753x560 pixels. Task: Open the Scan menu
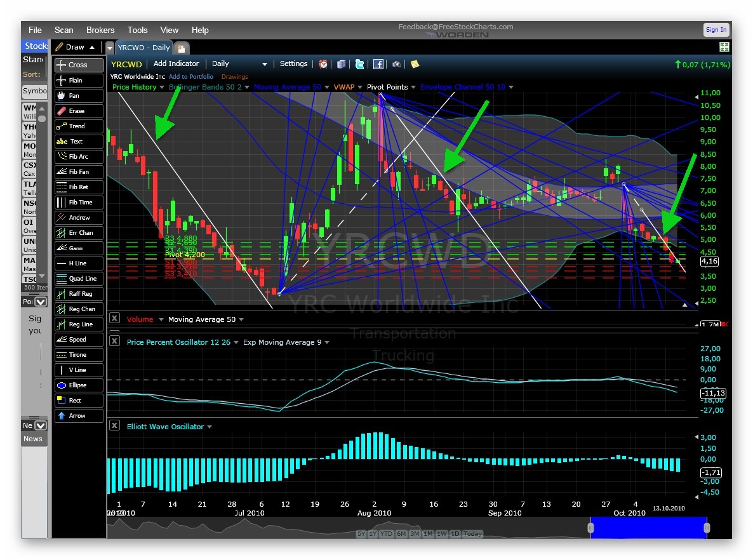pyautogui.click(x=64, y=30)
